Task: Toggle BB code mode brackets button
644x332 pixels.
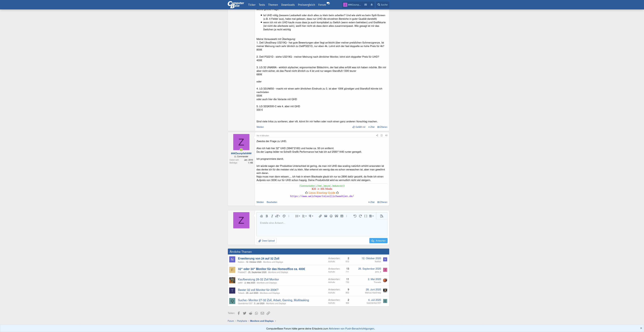Action: (365, 216)
